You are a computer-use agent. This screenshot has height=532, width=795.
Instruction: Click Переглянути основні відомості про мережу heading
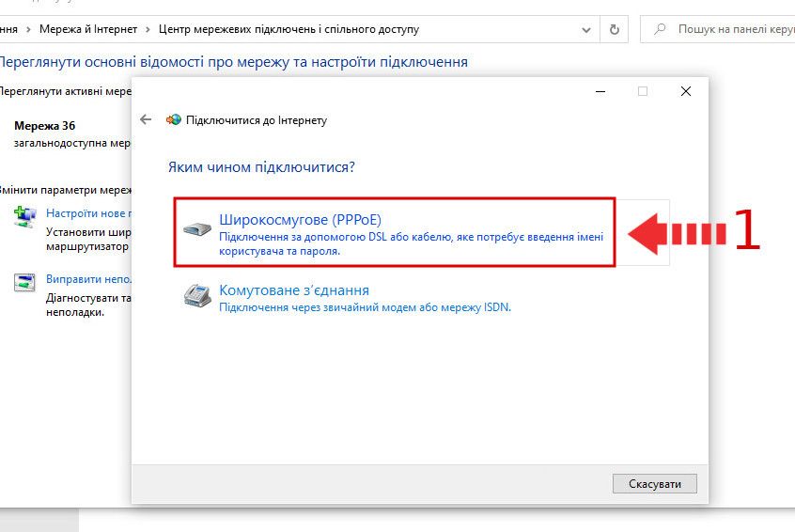pyautogui.click(x=233, y=62)
